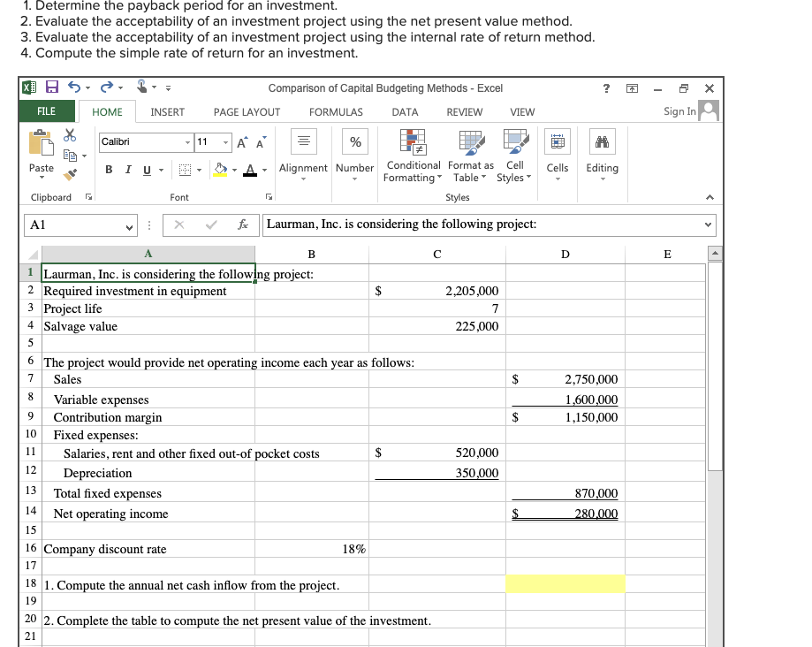Collapse the ribbon with the caret
The width and height of the screenshot is (812, 647).
[x=710, y=197]
